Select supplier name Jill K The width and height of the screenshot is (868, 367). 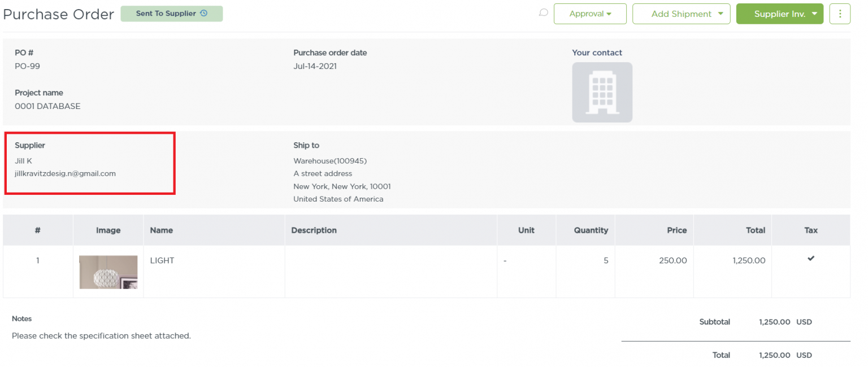(x=23, y=160)
